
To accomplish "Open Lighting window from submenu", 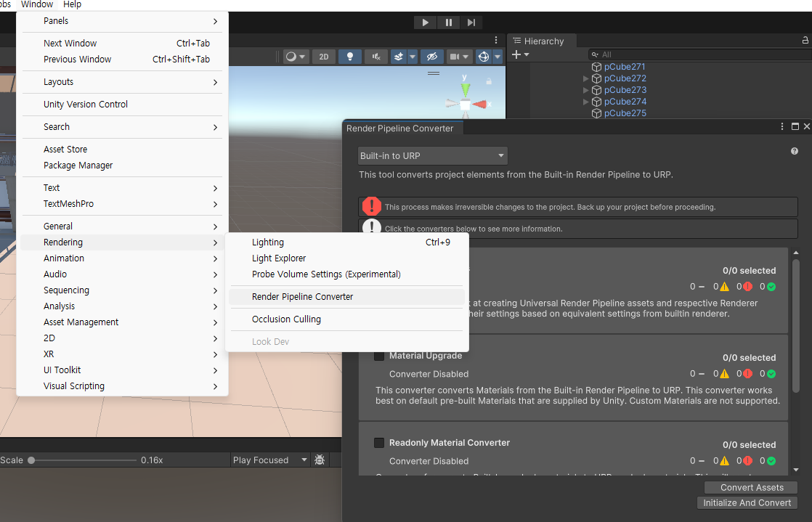I will [x=346, y=242].
